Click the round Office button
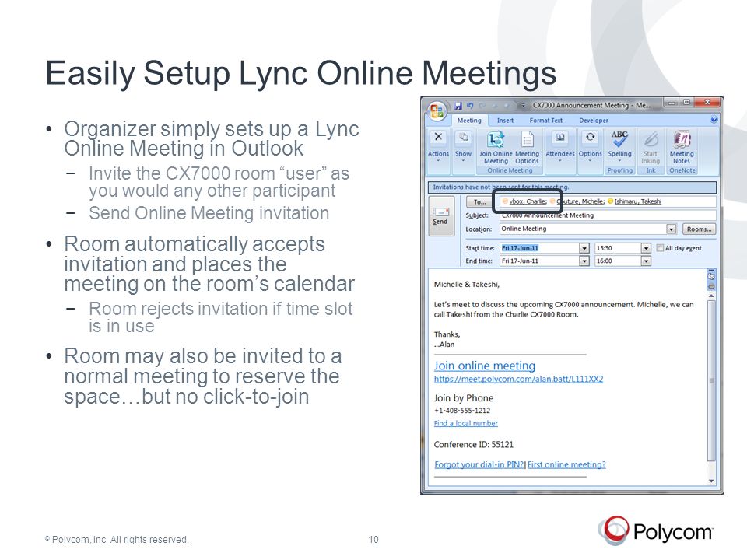 [437, 111]
